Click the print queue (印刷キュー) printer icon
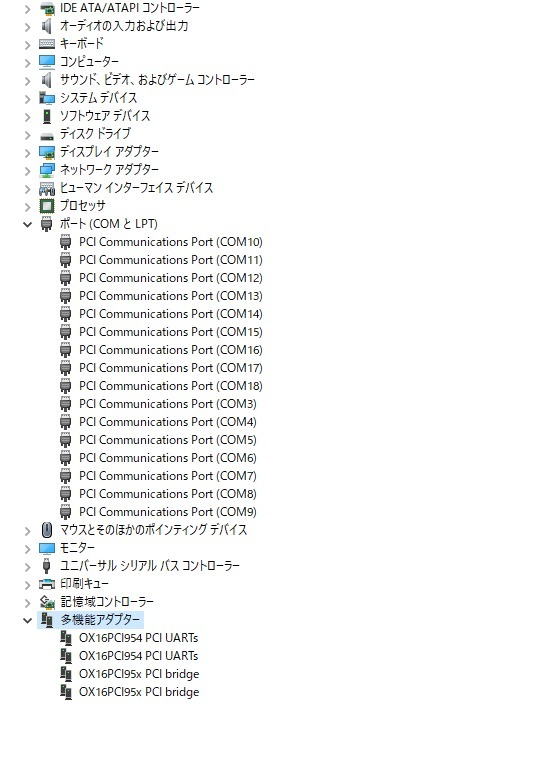The height and width of the screenshot is (775, 555). click(47, 584)
